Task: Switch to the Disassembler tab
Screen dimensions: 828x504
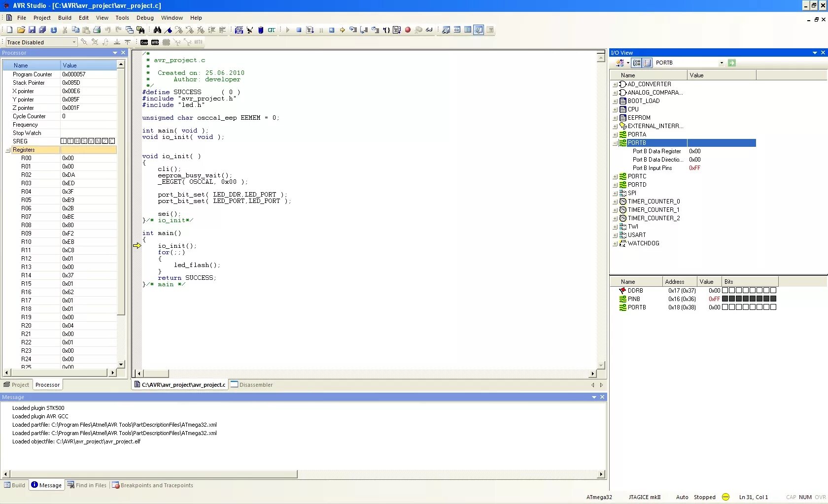Action: pyautogui.click(x=252, y=385)
